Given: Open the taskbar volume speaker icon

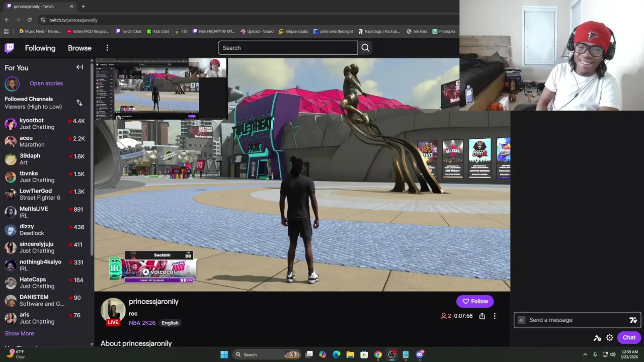Looking at the screenshot, I should [612, 354].
